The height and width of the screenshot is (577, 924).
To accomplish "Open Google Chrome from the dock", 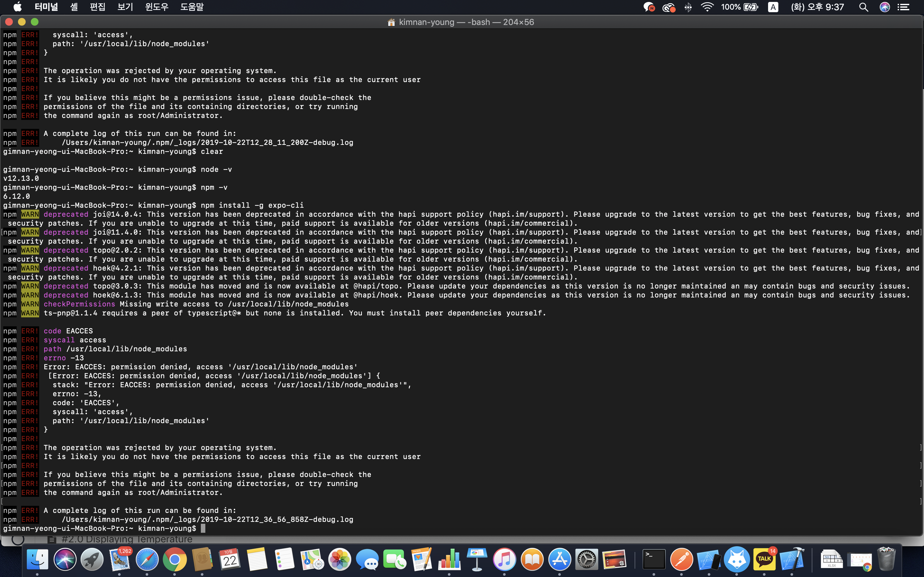I will (x=175, y=559).
